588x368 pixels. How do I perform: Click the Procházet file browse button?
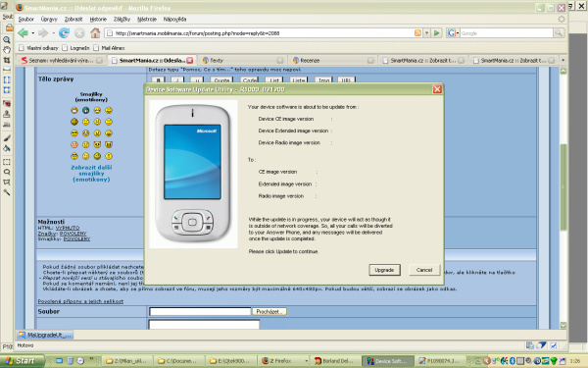click(x=269, y=312)
